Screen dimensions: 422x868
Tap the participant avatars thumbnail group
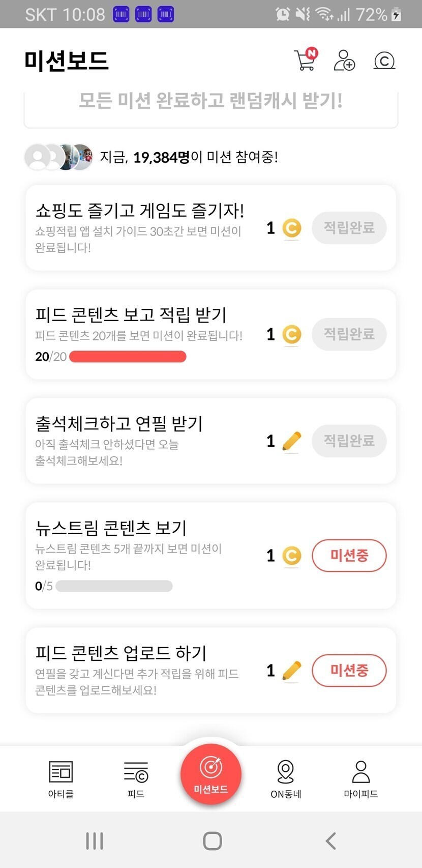point(59,157)
